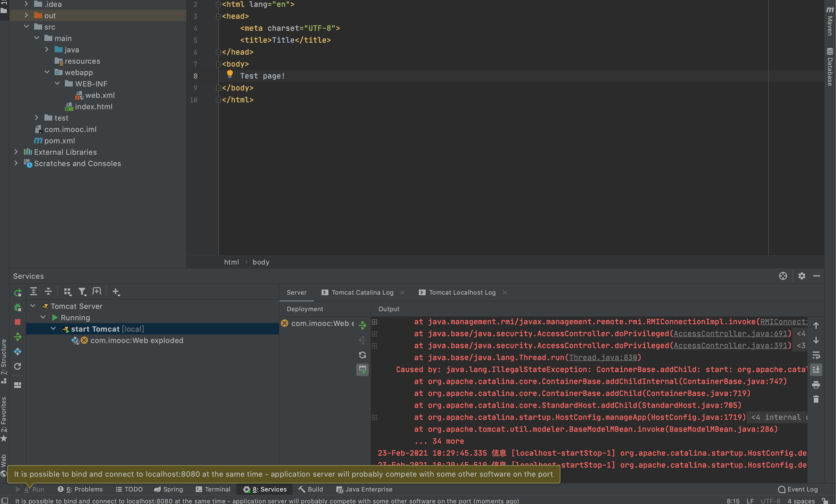
Task: Click the Update Application circular arrow icon
Action: coord(18,366)
